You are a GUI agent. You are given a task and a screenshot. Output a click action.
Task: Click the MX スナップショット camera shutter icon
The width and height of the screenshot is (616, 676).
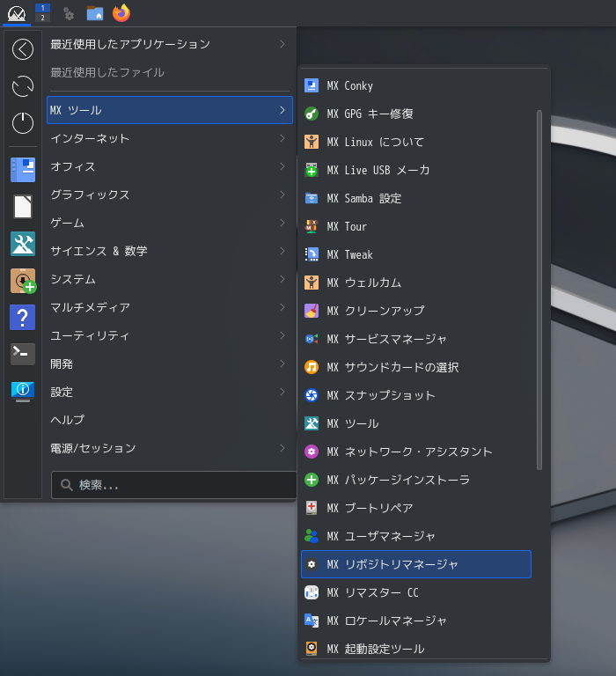(312, 395)
